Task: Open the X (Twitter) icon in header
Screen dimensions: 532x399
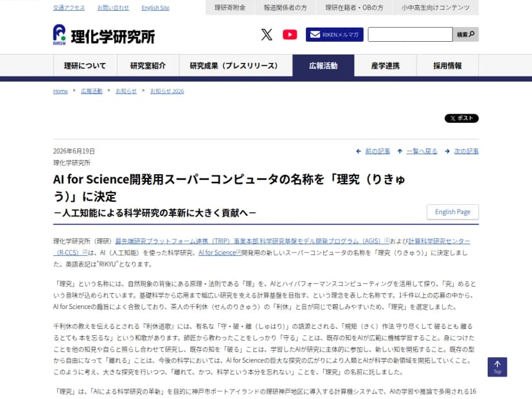Action: [267, 35]
